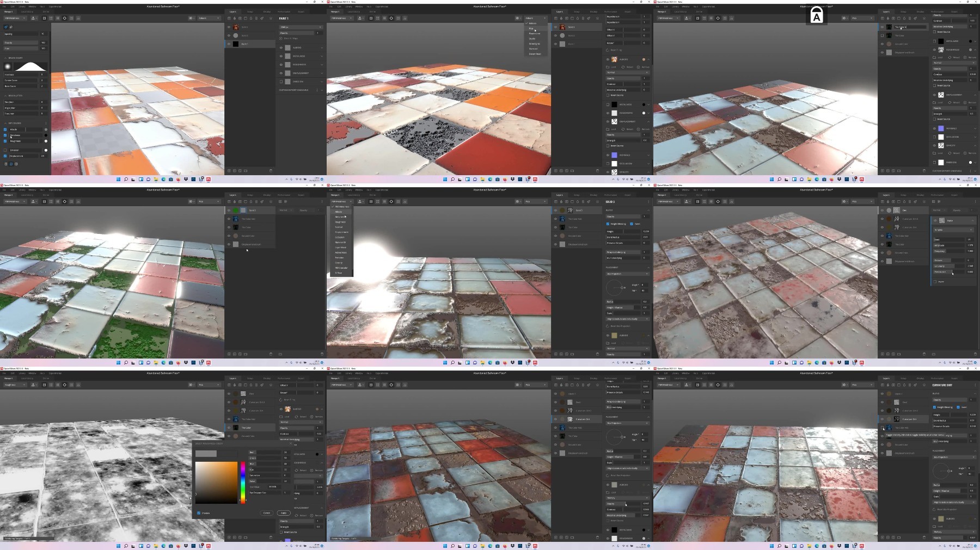
Task: Click the brush Opacity slider in the Paint 1 window
Action: [21, 42]
